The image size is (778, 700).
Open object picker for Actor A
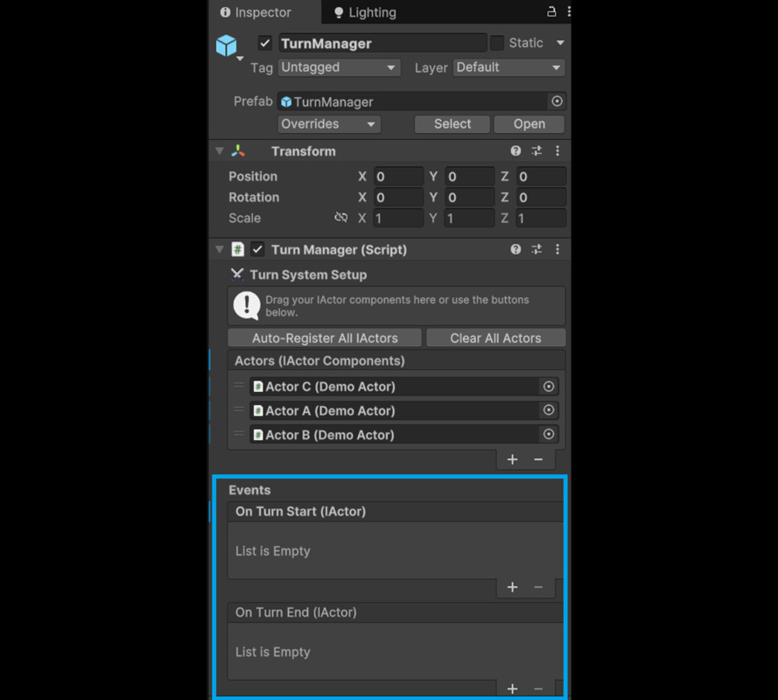[x=548, y=410]
